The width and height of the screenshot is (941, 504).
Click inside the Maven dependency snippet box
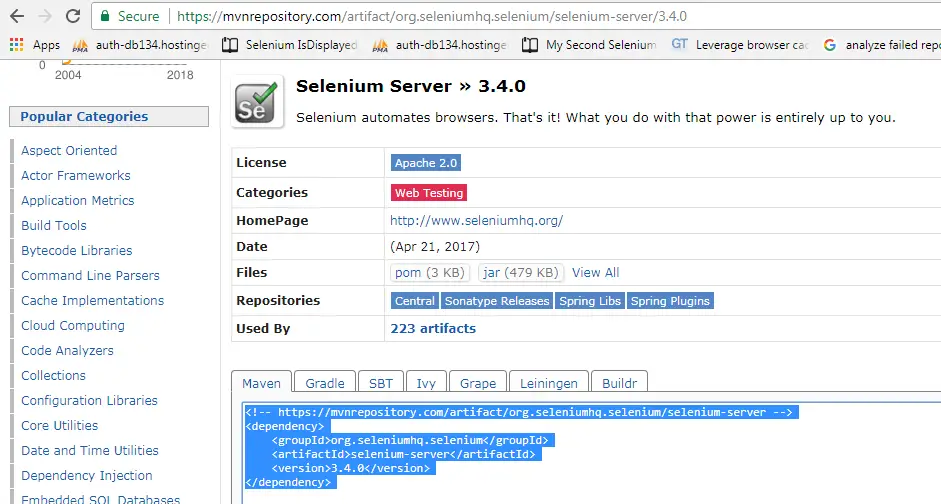coord(592,453)
